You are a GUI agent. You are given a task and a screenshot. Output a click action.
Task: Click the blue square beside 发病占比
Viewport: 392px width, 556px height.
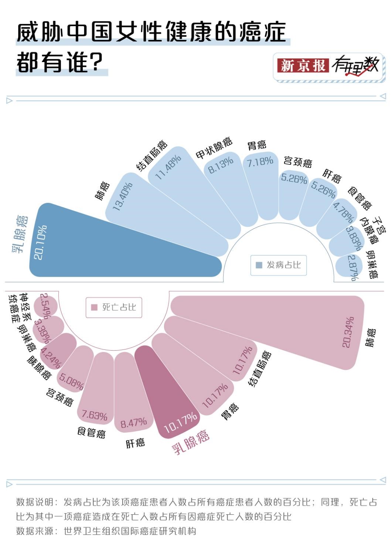coord(259,265)
